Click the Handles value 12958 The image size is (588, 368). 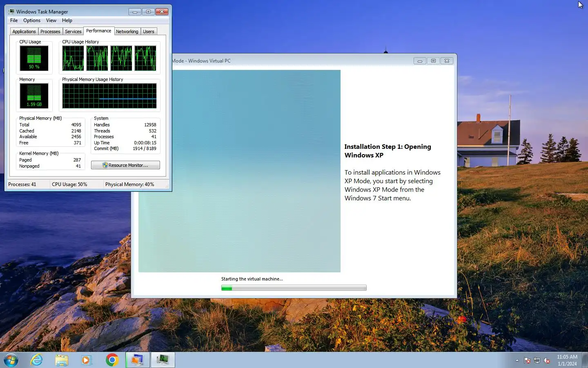(150, 125)
